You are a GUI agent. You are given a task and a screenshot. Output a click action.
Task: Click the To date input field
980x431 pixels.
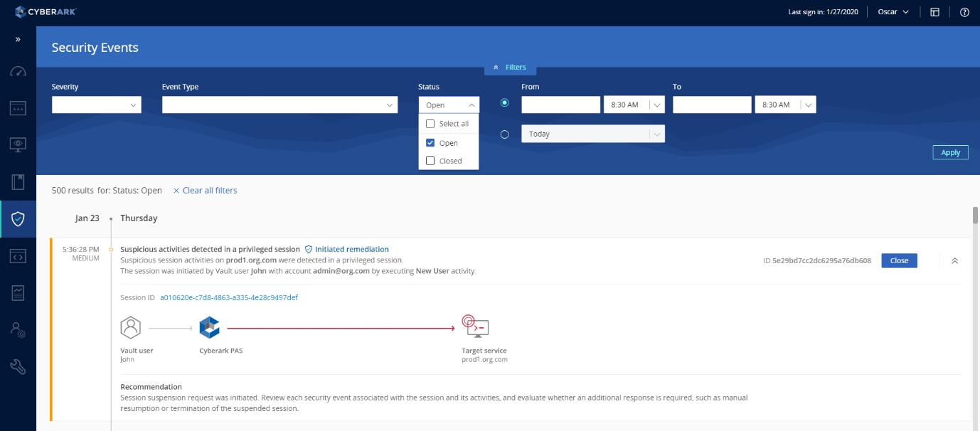[712, 105]
